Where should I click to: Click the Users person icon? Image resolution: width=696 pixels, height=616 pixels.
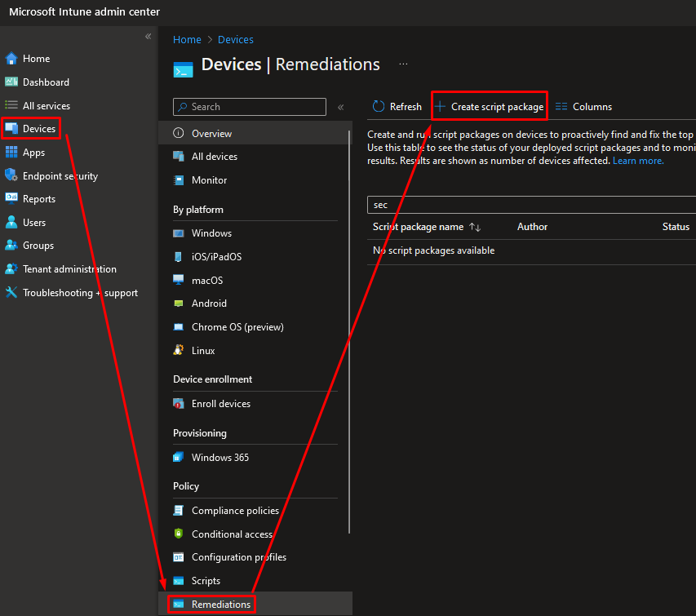(11, 222)
